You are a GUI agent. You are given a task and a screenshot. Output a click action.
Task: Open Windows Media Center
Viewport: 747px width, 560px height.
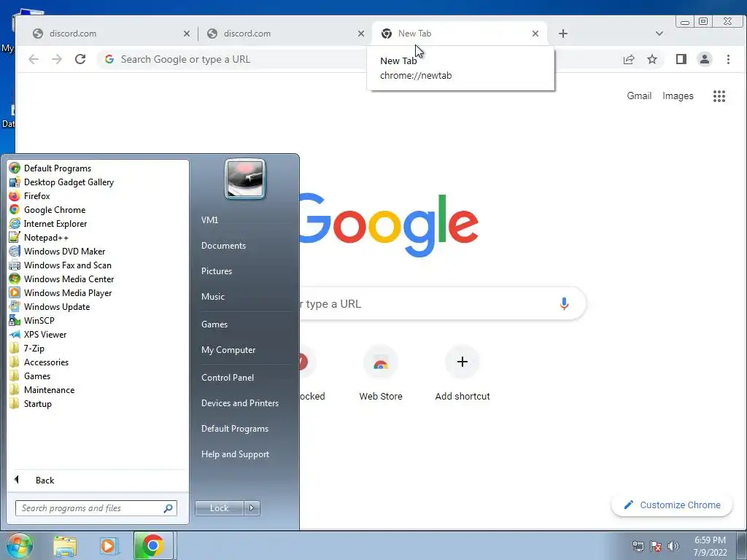coord(98,279)
